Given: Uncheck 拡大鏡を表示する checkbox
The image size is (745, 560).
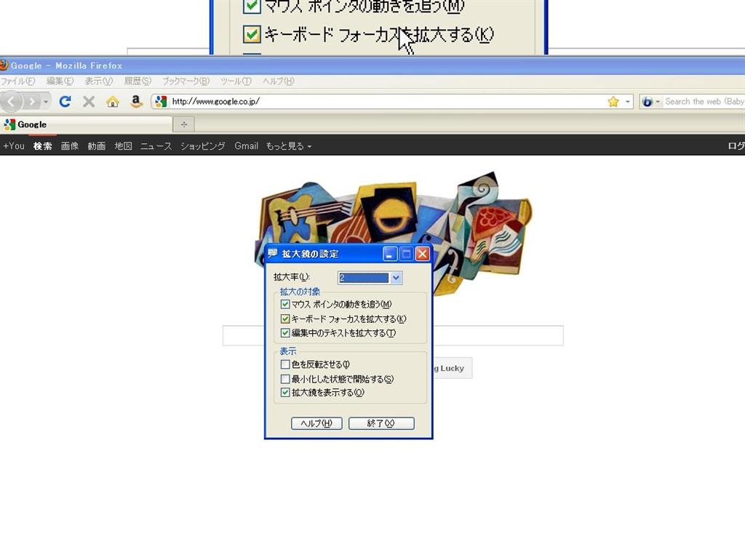Looking at the screenshot, I should (285, 392).
